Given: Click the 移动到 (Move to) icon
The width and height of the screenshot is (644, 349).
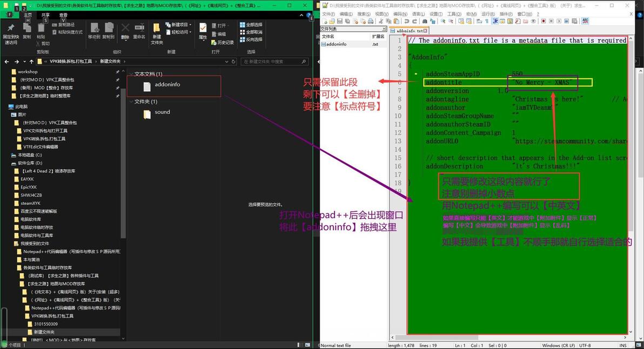Looking at the screenshot, I should click(x=94, y=31).
